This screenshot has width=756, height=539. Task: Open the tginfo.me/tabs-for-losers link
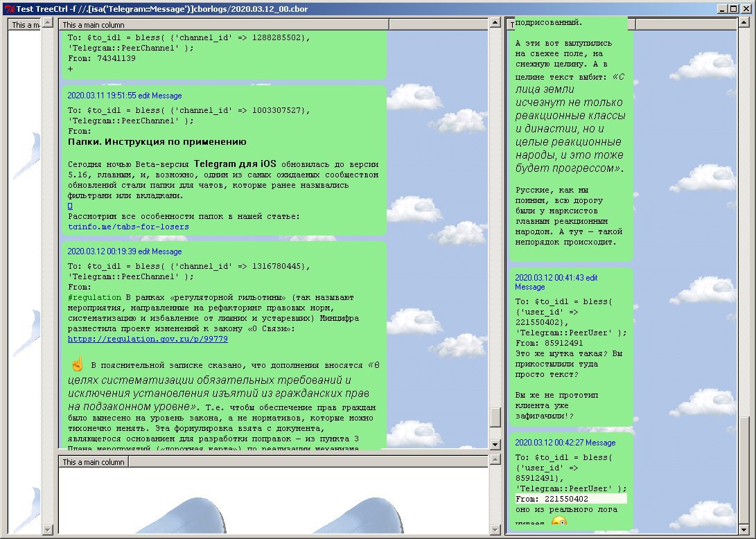128,227
